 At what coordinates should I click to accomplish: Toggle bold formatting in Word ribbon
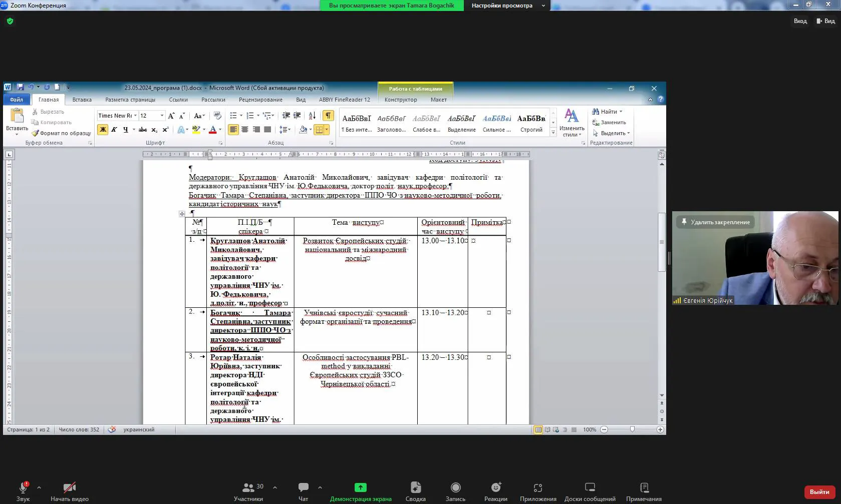103,130
